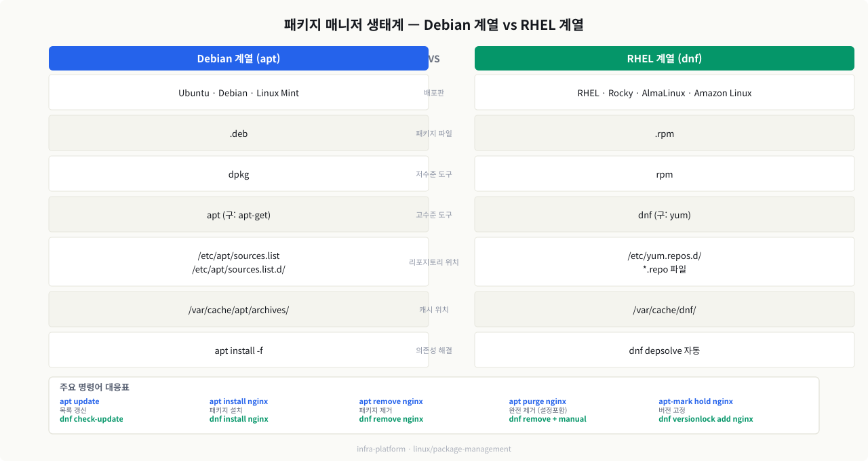The height and width of the screenshot is (461, 868).
Task: Click the infra-platform footer path
Action: pyautogui.click(x=434, y=449)
